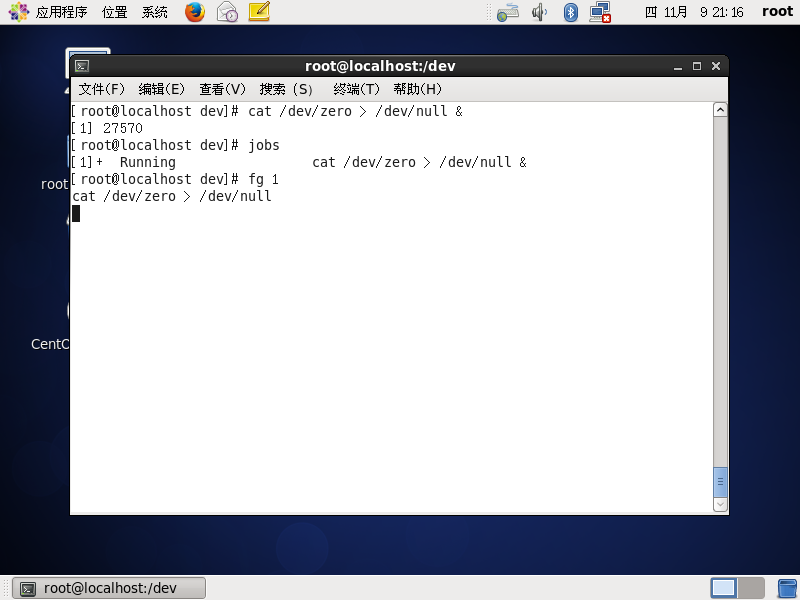Click the network connection status icon
Screen dimensions: 800x600
[x=600, y=12]
